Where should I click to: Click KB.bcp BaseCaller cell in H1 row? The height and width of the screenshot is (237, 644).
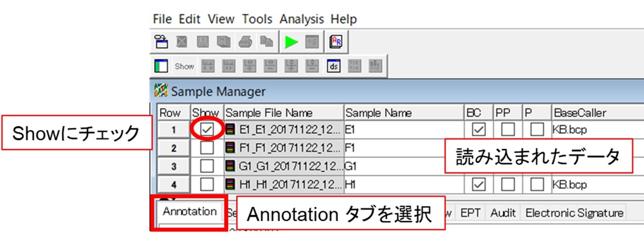[598, 184]
